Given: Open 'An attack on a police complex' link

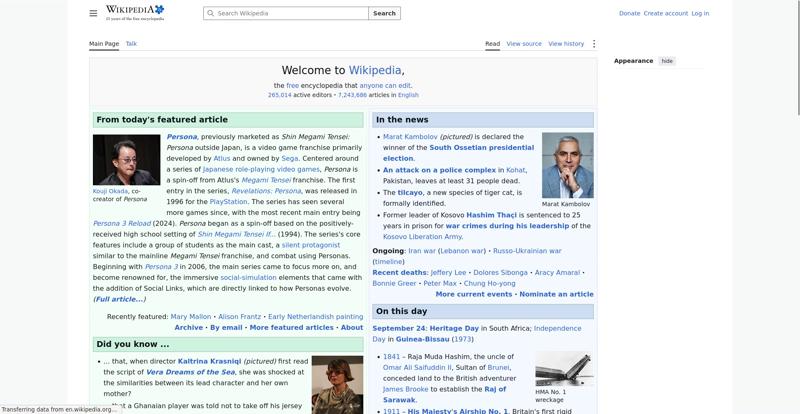Looking at the screenshot, I should pyautogui.click(x=439, y=170).
